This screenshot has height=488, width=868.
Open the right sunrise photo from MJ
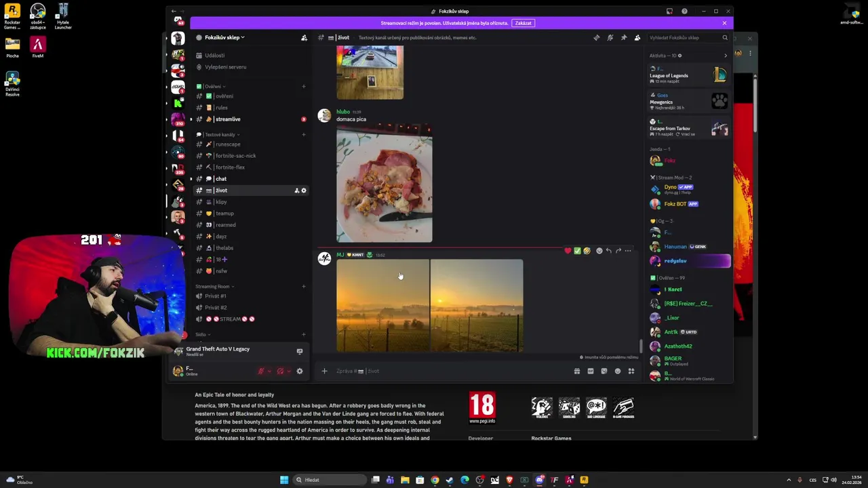click(x=477, y=306)
